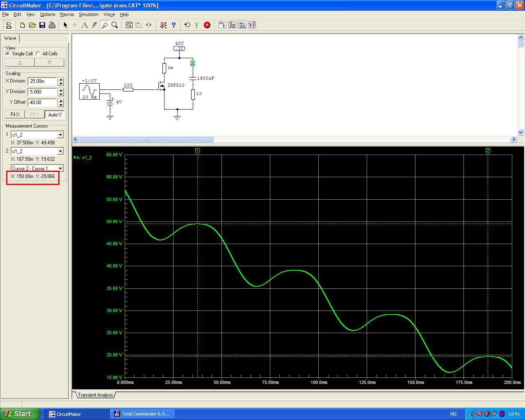Open a circuit file with folder icon
The width and height of the screenshot is (525, 420).
[32, 25]
